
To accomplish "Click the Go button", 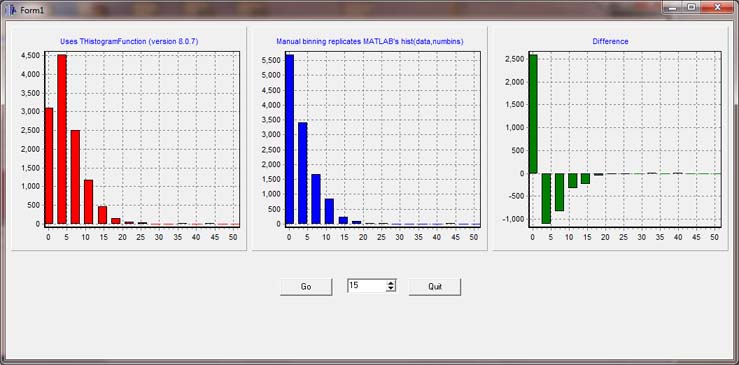I will click(x=306, y=287).
